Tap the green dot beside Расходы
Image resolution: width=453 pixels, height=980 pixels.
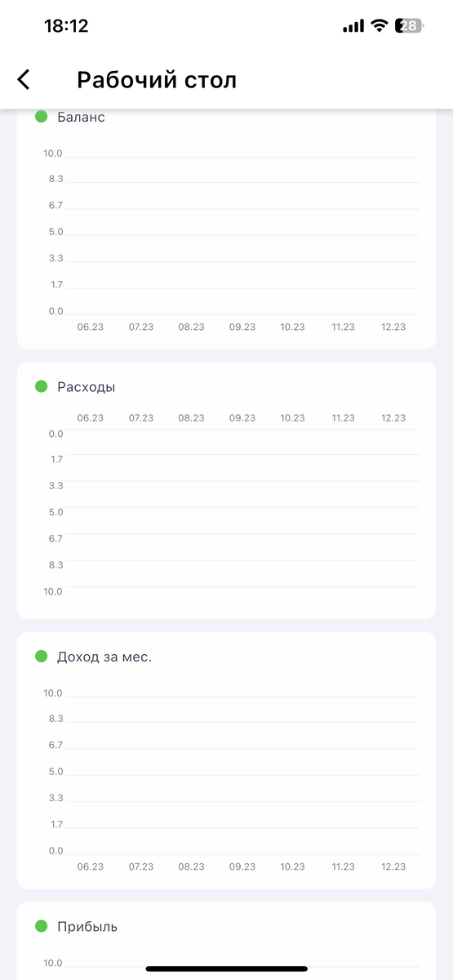(42, 386)
